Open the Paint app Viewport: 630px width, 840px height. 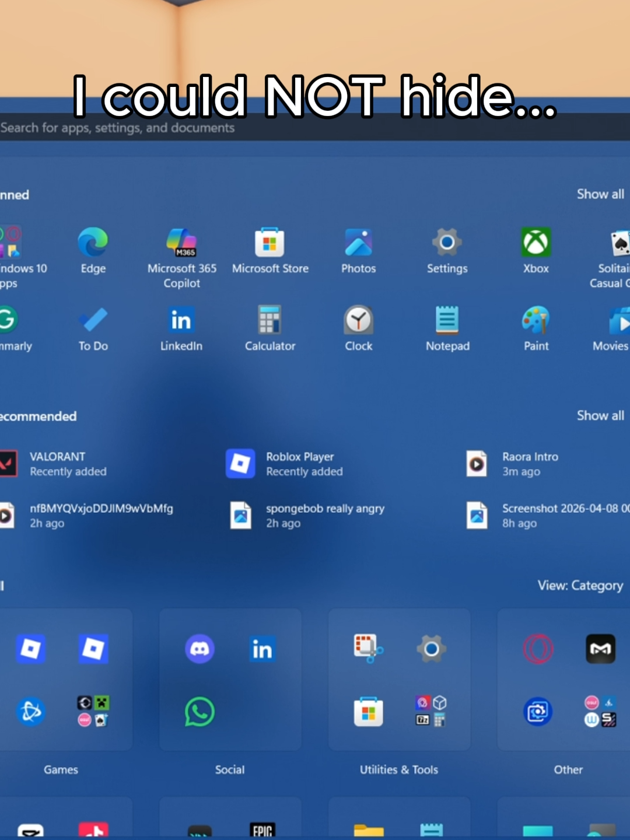pyautogui.click(x=536, y=329)
